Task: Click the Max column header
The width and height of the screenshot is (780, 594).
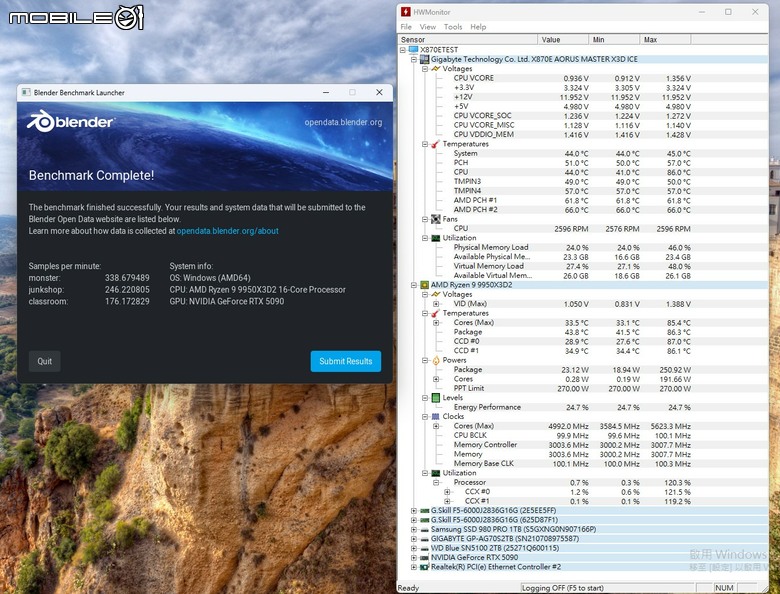Action: pyautogui.click(x=665, y=39)
